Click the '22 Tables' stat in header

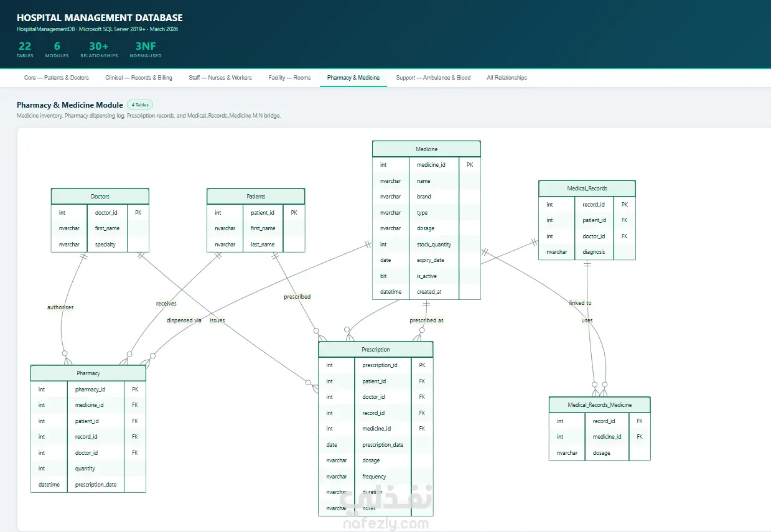(x=25, y=50)
